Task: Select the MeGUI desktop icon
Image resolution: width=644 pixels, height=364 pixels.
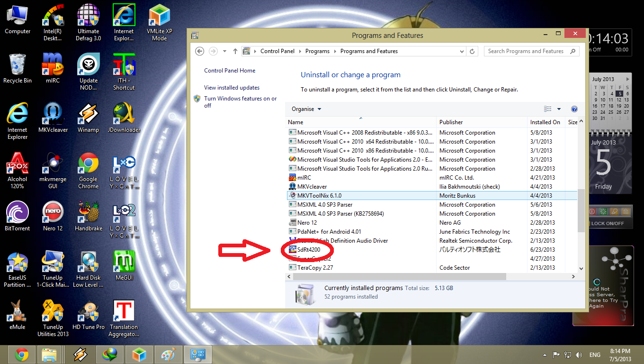Action: (x=124, y=266)
